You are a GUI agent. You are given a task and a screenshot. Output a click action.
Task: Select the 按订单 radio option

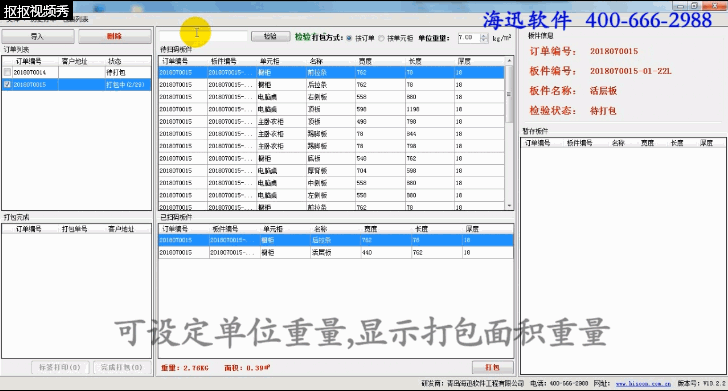point(349,38)
